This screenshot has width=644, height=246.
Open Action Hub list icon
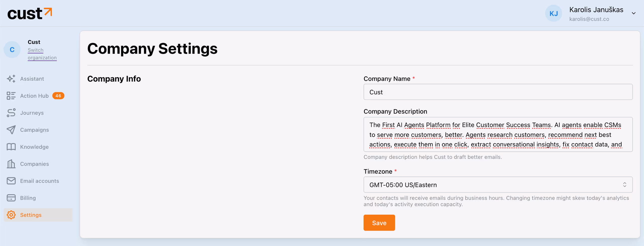coord(11,96)
